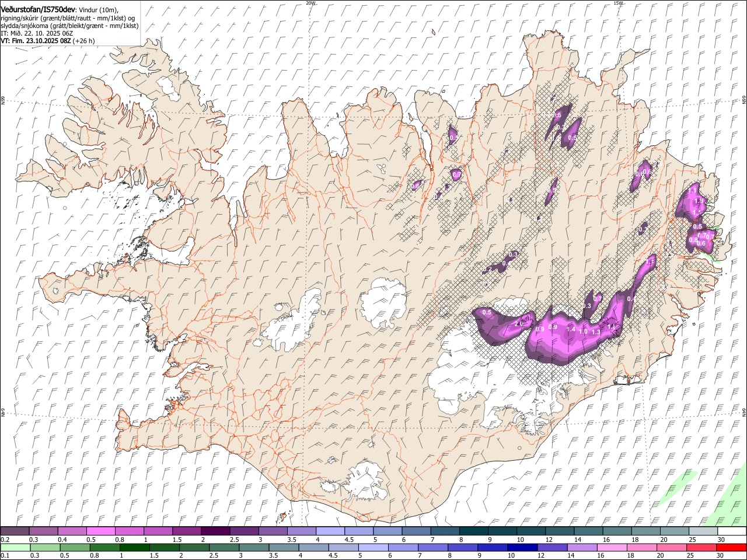Click the "slydda/snjókoma" legend description line
Viewport: 747px width, 560px height.
70,26
